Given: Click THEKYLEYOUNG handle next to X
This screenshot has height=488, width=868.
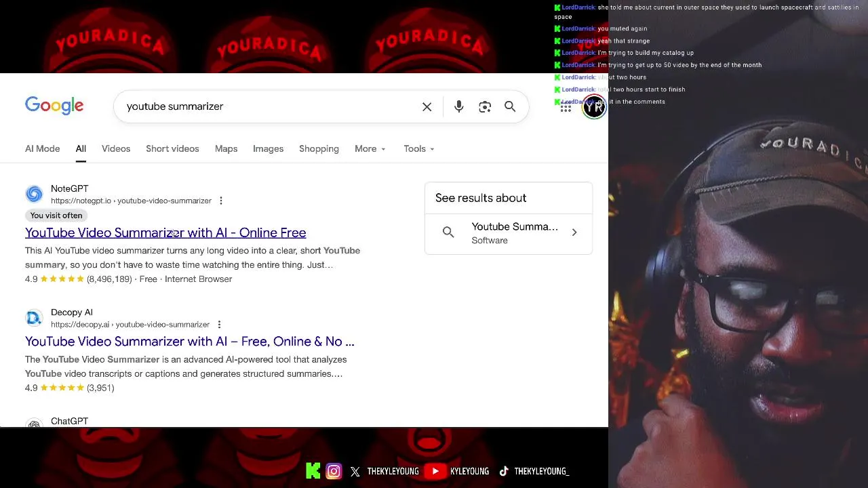Looking at the screenshot, I should coord(393,471).
